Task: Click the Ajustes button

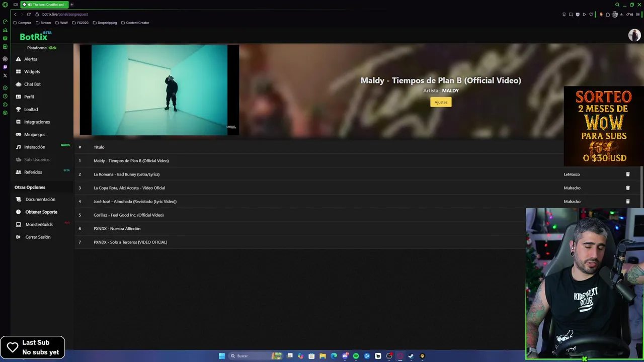Action: pos(441,102)
